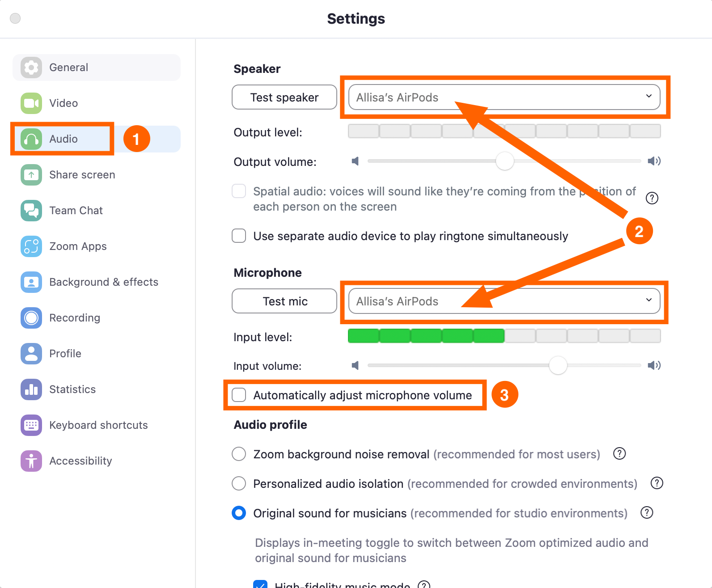The image size is (712, 588).
Task: Click the Input level meter bar
Action: click(x=504, y=336)
